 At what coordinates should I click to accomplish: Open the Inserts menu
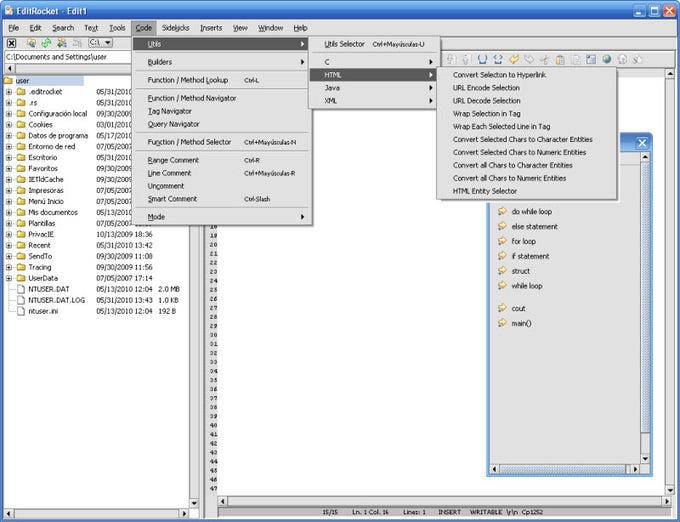[211, 28]
